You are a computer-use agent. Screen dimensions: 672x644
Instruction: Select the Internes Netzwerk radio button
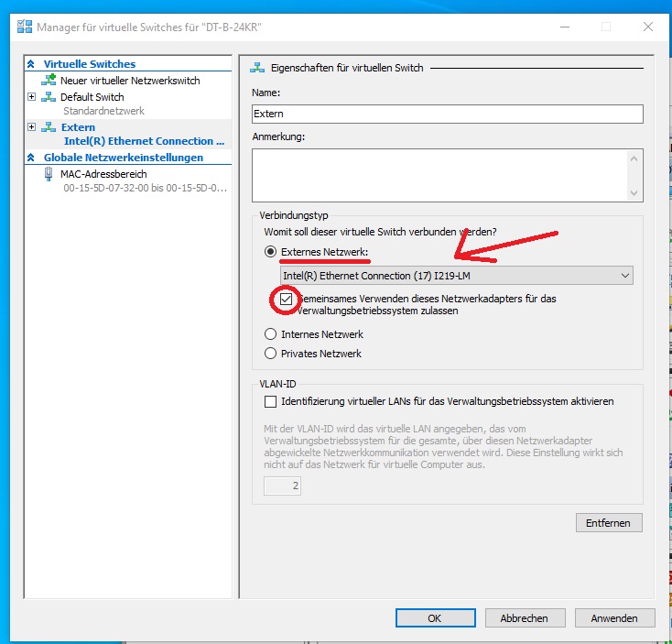pyautogui.click(x=270, y=334)
